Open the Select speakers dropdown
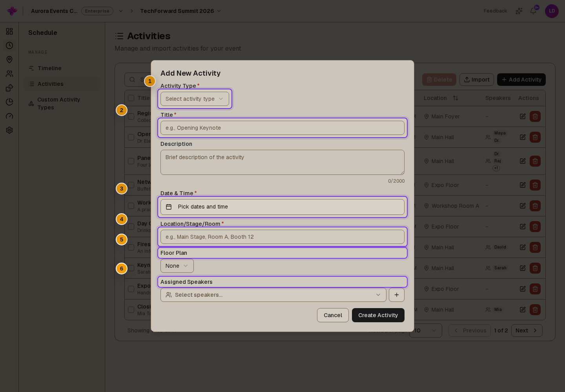The width and height of the screenshot is (565, 392). click(x=273, y=295)
